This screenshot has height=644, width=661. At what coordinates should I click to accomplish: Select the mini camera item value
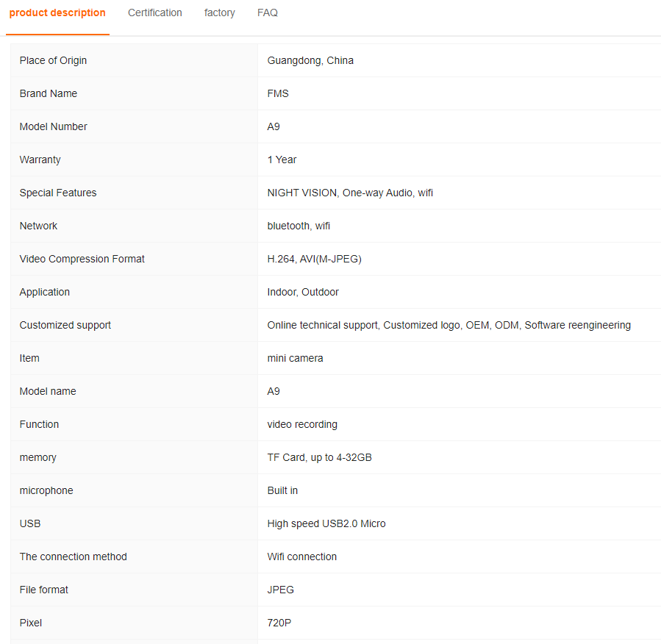pos(295,358)
